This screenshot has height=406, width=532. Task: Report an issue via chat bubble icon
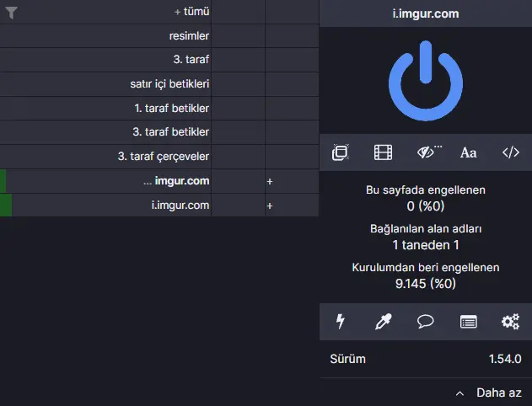coord(426,321)
